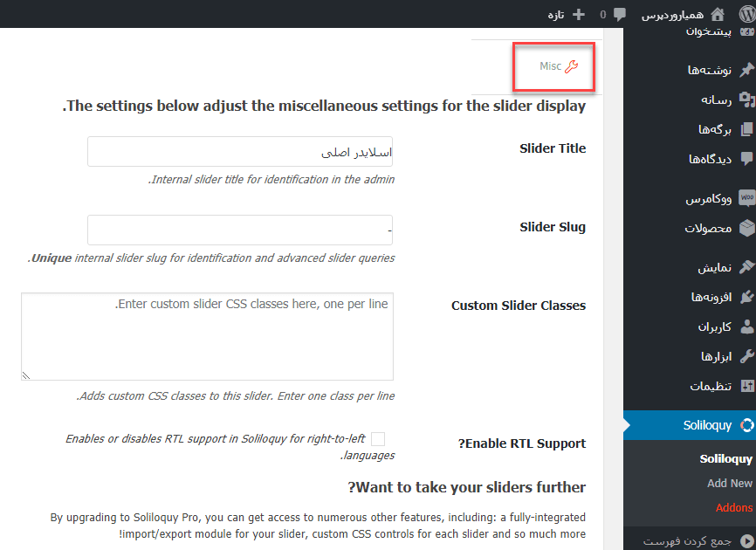756x550 pixels.
Task: Click the pages icon next to برگه‌ها
Action: coord(747,129)
